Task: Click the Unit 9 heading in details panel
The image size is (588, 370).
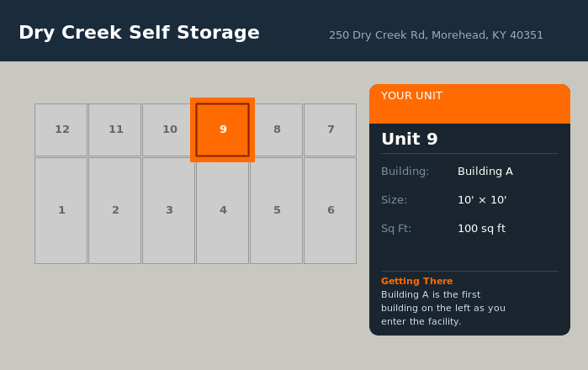Action: pos(410,140)
